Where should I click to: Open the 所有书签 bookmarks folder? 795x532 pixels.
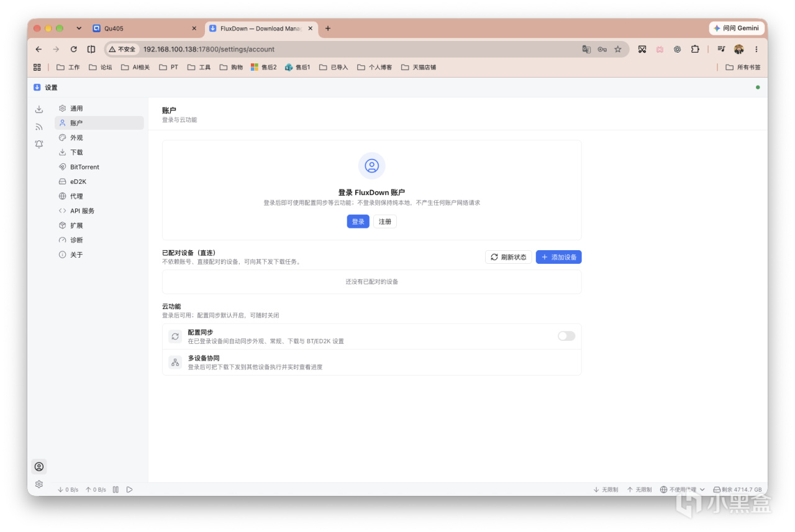pos(743,67)
